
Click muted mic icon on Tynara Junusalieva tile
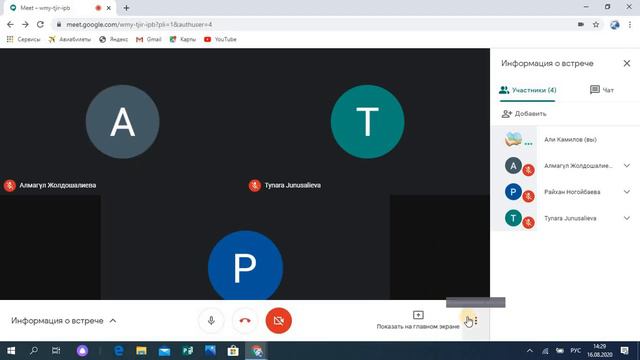(x=255, y=185)
